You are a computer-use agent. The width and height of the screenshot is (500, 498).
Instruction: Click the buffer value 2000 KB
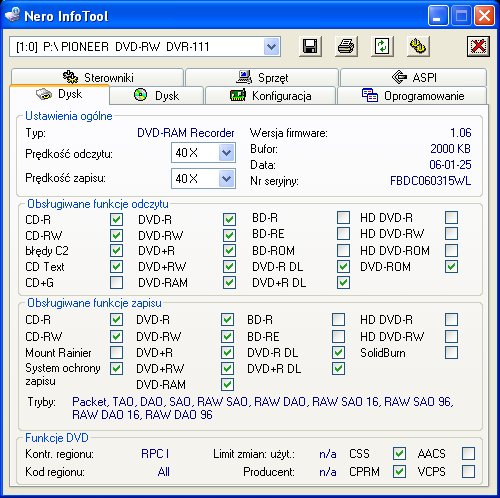pyautogui.click(x=450, y=149)
